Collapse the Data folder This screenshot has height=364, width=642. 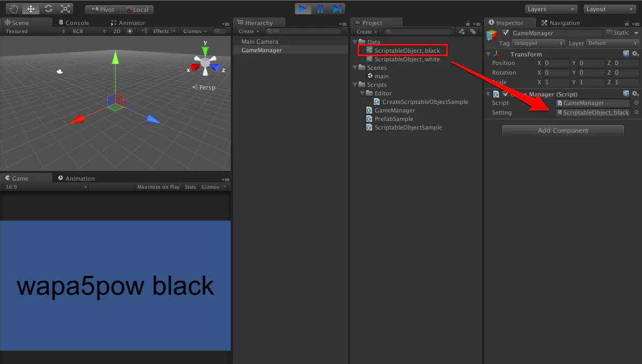[x=355, y=42]
